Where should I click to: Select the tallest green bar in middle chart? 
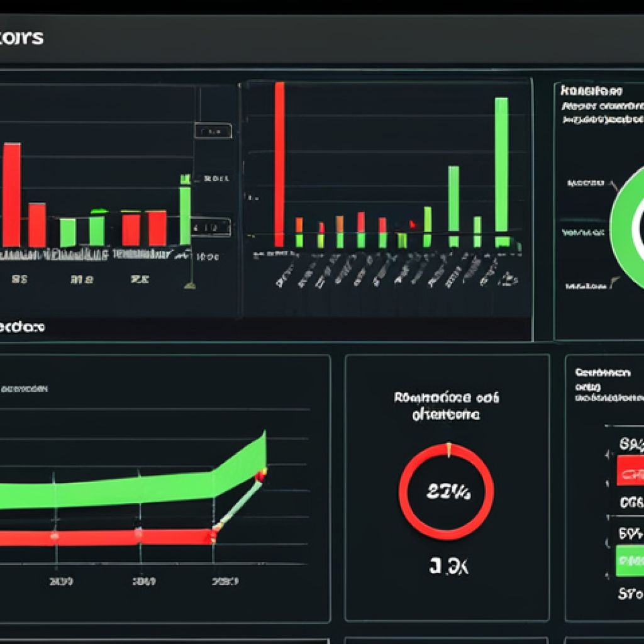click(501, 172)
